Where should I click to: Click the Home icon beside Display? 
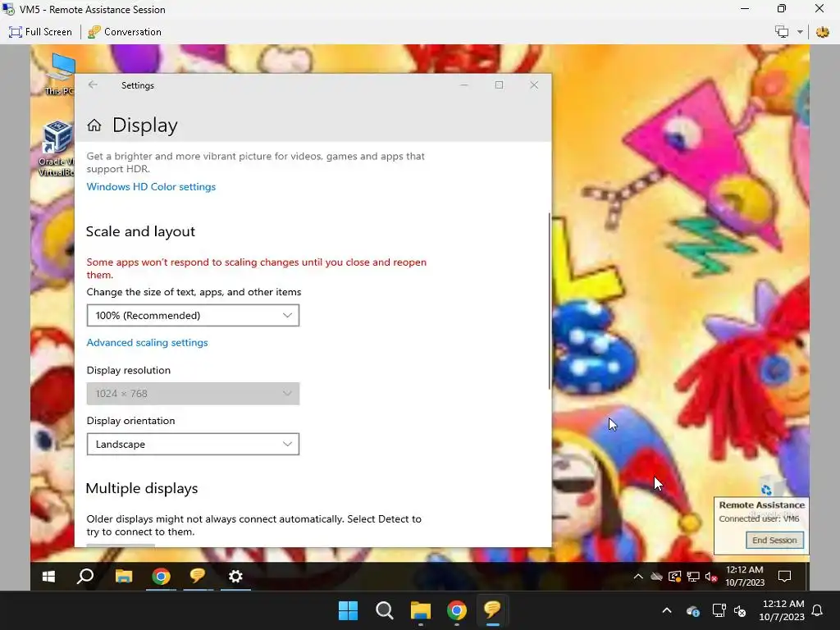click(x=94, y=125)
